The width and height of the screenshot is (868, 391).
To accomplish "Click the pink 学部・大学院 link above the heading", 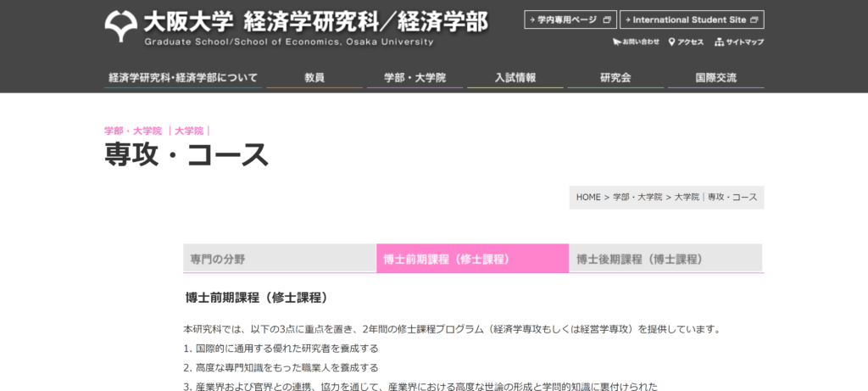I will click(132, 131).
